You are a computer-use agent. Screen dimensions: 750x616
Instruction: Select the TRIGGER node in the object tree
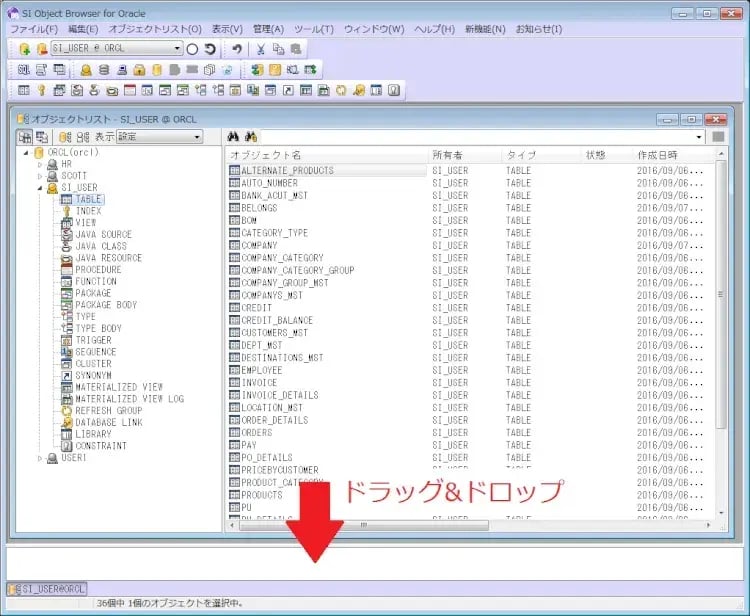click(93, 340)
